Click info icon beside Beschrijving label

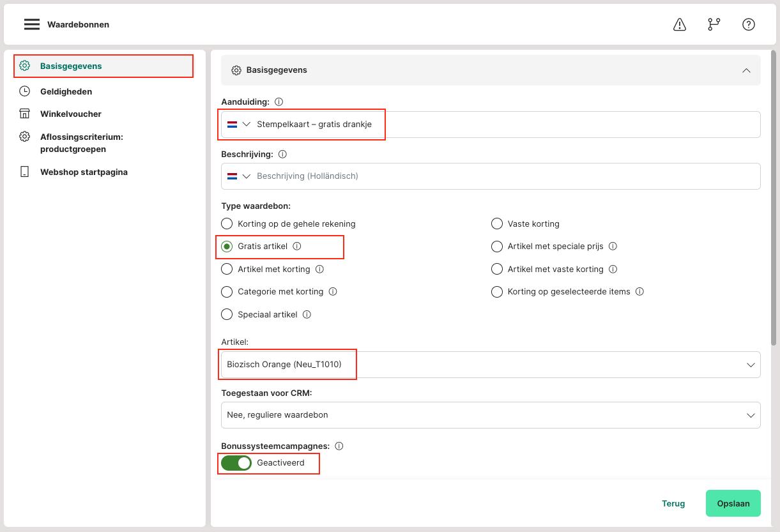click(x=282, y=155)
